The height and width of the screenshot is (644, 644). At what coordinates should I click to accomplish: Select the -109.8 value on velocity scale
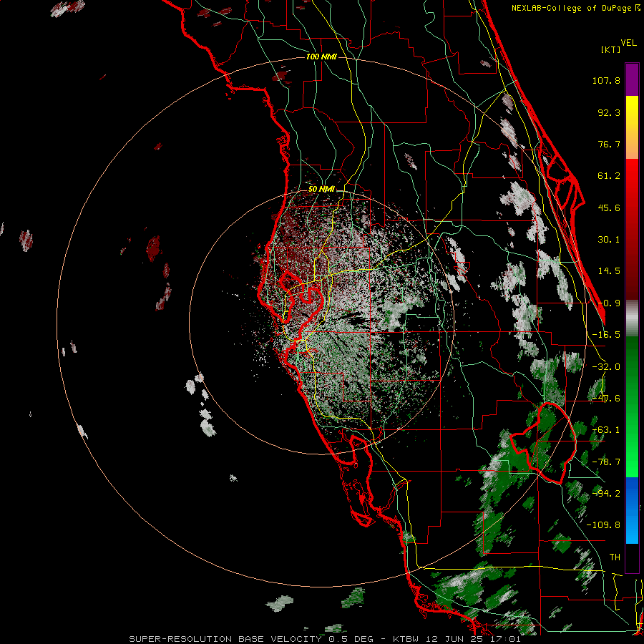[603, 525]
